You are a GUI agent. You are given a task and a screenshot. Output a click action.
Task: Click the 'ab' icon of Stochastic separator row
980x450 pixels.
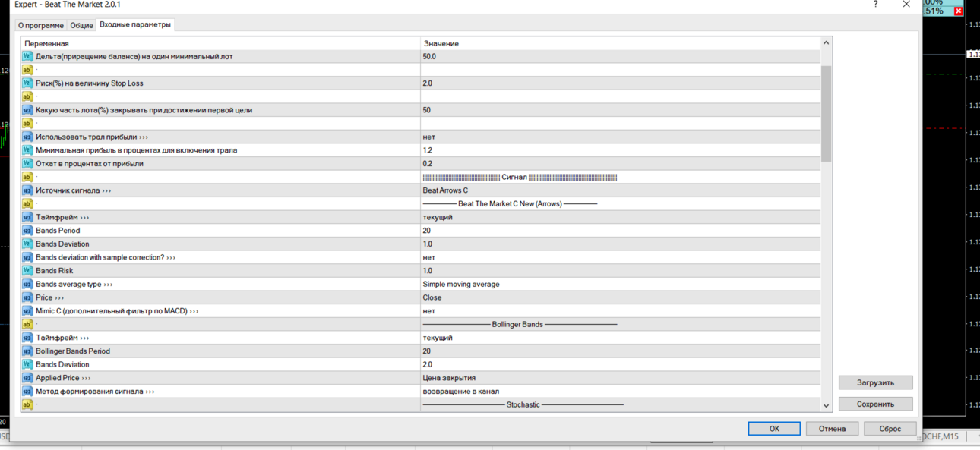(x=27, y=404)
